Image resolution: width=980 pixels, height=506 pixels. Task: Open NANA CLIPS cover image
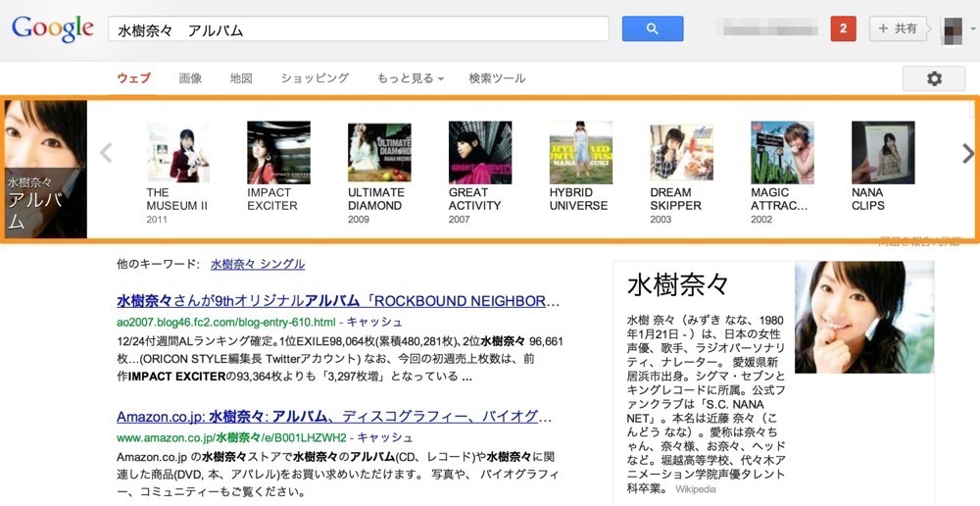pos(883,153)
